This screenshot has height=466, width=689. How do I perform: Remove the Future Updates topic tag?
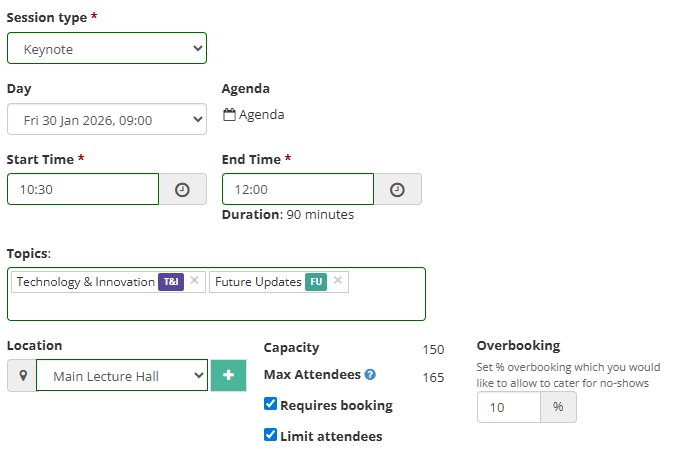[338, 281]
